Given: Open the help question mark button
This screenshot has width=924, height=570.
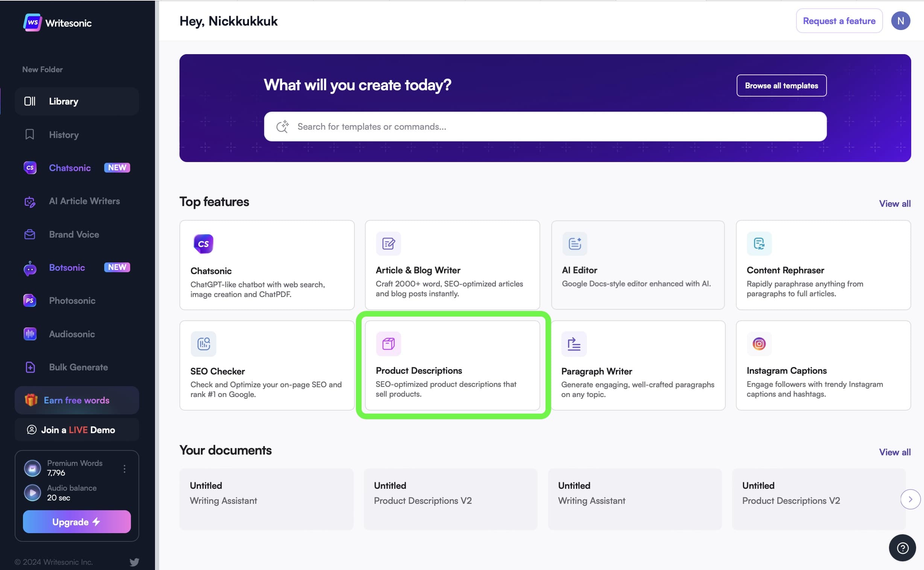Looking at the screenshot, I should pyautogui.click(x=902, y=548).
